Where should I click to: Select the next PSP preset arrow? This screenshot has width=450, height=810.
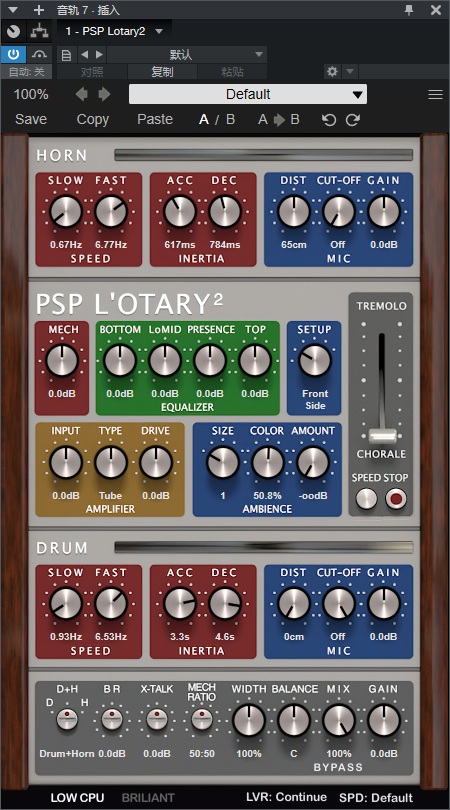[x=104, y=94]
